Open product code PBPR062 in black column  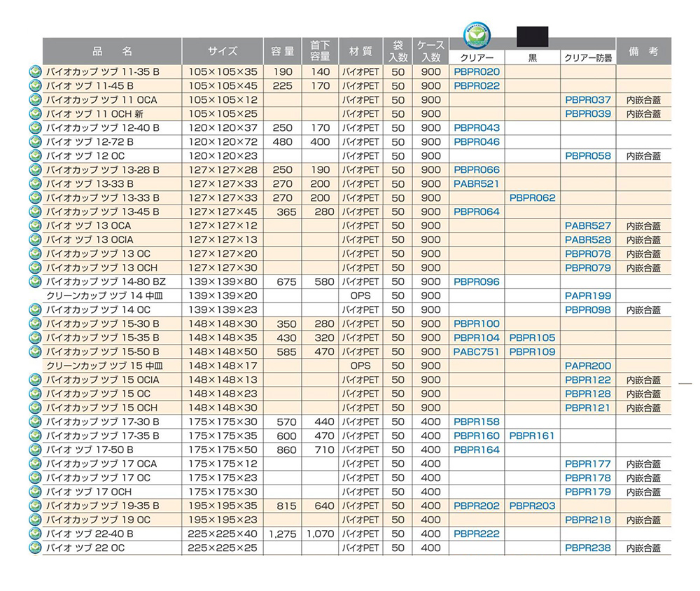pos(532,197)
